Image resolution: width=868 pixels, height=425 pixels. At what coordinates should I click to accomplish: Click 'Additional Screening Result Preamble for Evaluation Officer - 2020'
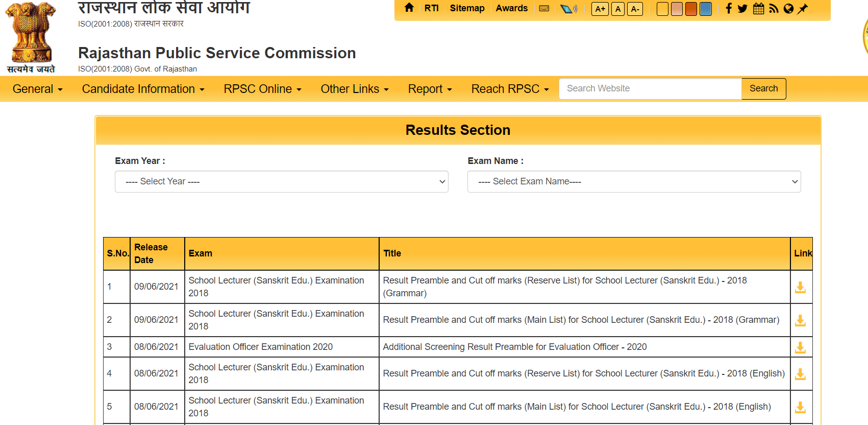514,347
